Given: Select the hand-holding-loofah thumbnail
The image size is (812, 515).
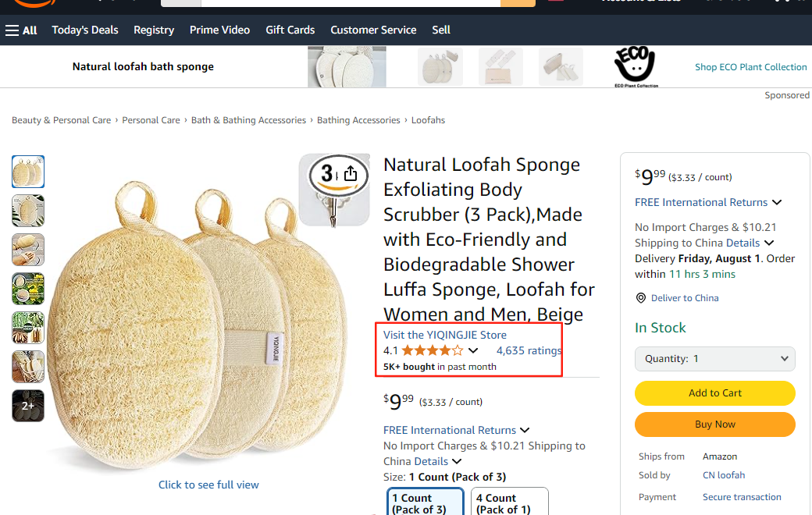Looking at the screenshot, I should coord(28,250).
